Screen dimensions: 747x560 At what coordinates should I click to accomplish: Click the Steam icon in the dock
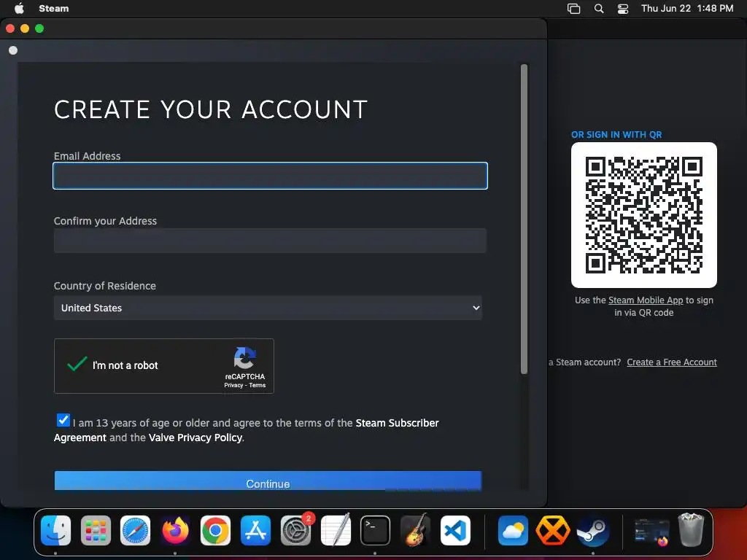pos(592,530)
